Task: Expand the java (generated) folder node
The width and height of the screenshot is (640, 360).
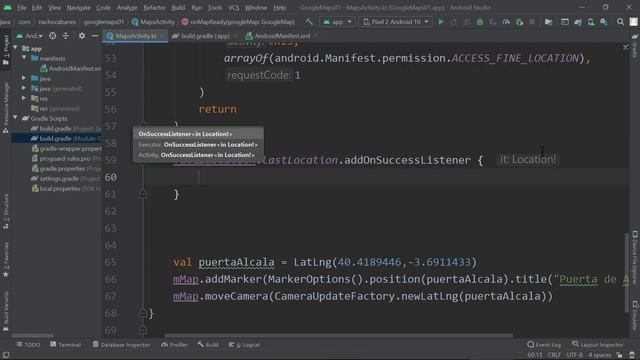Action: pyautogui.click(x=24, y=88)
